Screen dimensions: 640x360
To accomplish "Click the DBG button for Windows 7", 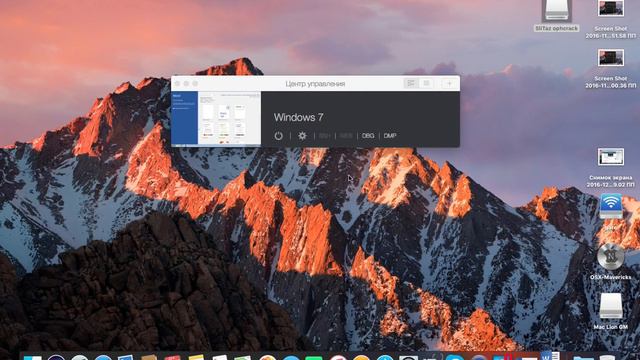I will click(368, 136).
